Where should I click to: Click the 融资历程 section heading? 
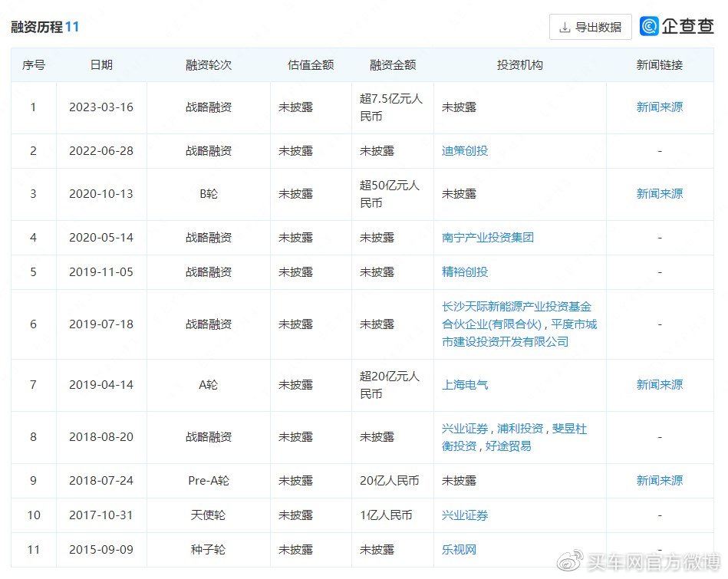pos(37,27)
